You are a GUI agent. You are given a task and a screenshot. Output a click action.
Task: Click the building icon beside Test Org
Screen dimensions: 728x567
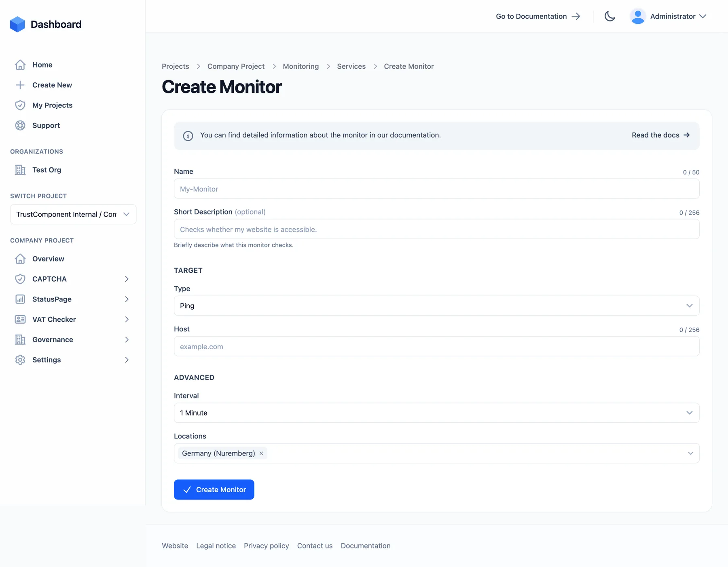point(20,170)
